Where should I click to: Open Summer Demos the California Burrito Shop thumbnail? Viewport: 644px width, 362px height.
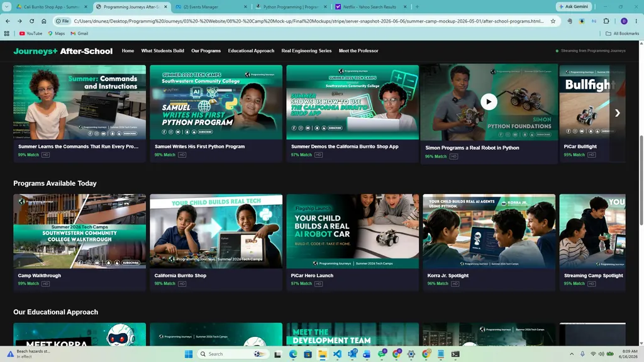tap(352, 102)
